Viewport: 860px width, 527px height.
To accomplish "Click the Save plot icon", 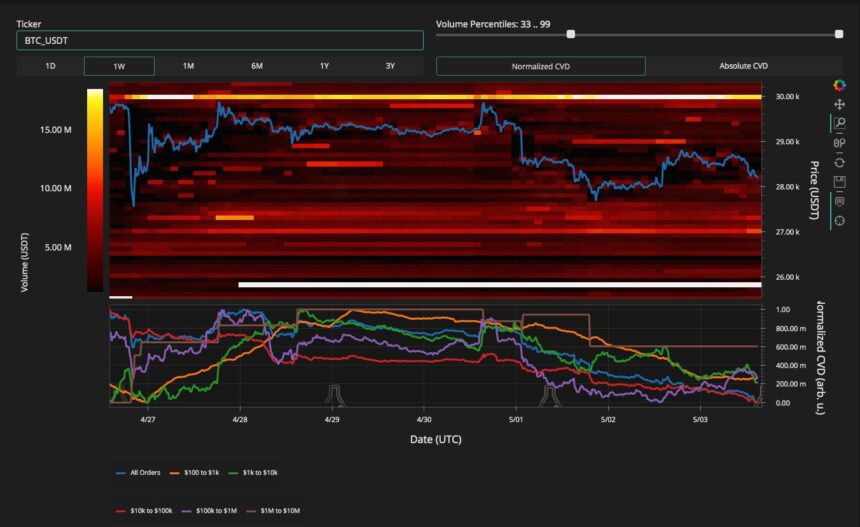I will [x=840, y=181].
